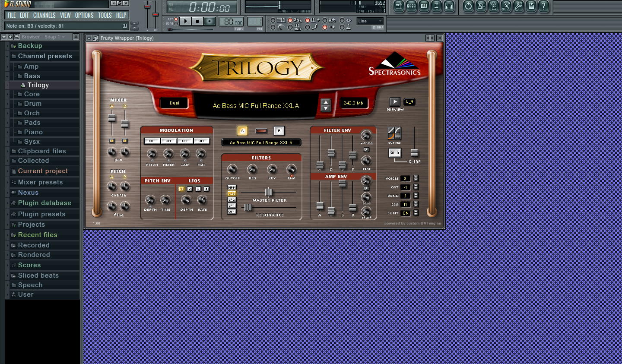The height and width of the screenshot is (364, 622).
Task: Click the Master Filter slider handle
Action: pyautogui.click(x=269, y=192)
